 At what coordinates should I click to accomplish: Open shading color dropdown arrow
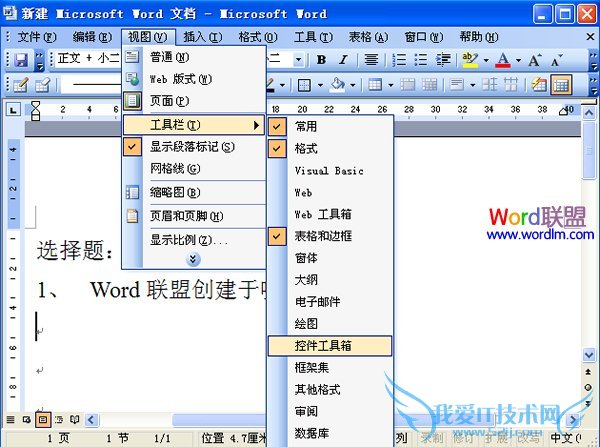[353, 85]
